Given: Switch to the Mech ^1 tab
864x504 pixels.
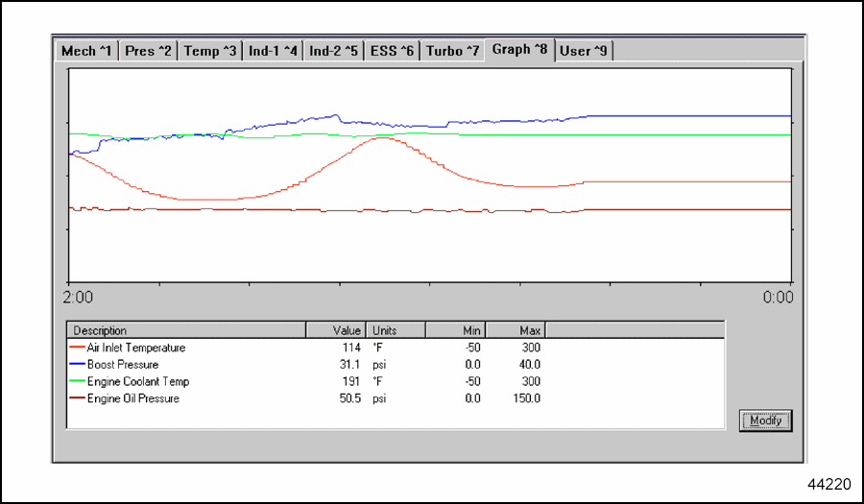Looking at the screenshot, I should tap(86, 51).
